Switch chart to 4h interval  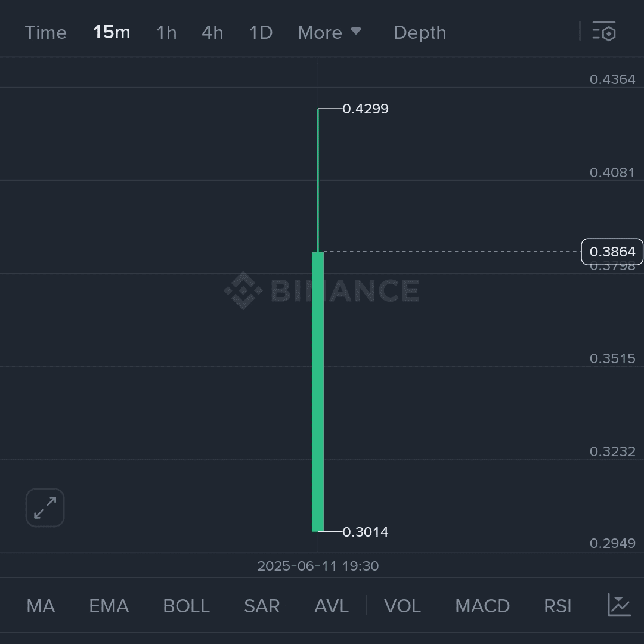(212, 32)
